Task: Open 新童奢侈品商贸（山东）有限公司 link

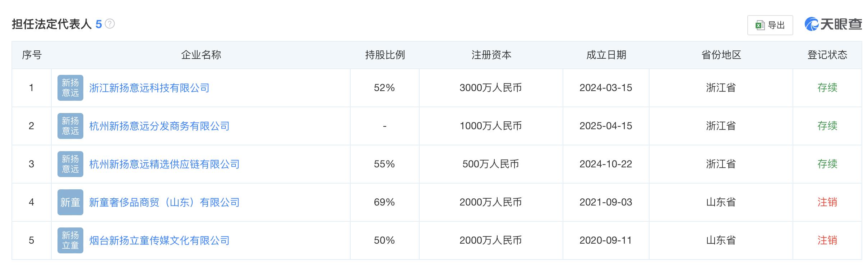Action: (x=164, y=202)
